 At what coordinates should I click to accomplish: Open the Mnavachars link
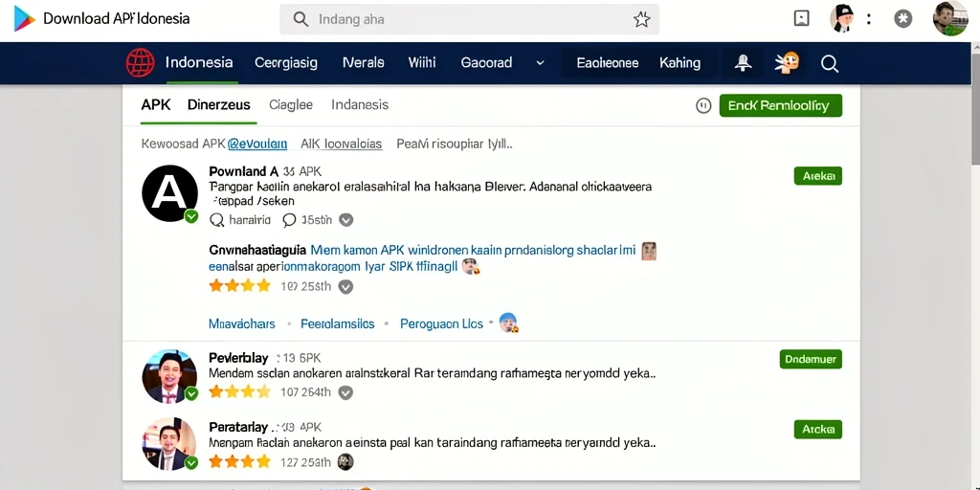click(x=242, y=323)
